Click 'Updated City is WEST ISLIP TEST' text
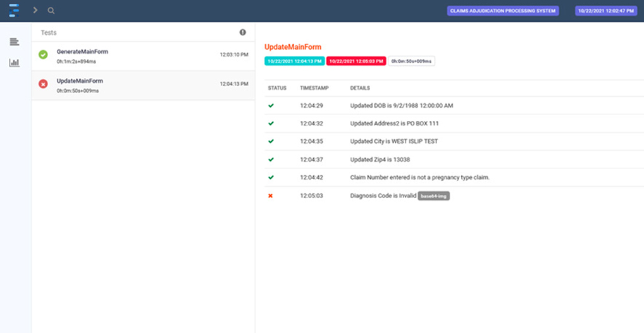 (394, 141)
